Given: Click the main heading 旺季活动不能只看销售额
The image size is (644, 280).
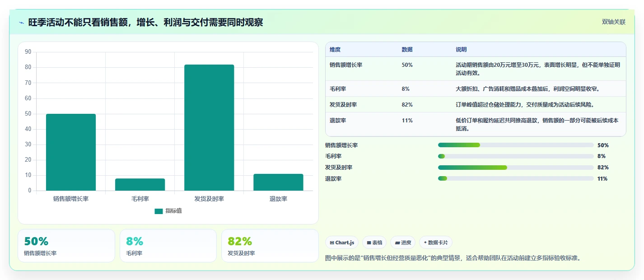Looking at the screenshot, I should [145, 22].
